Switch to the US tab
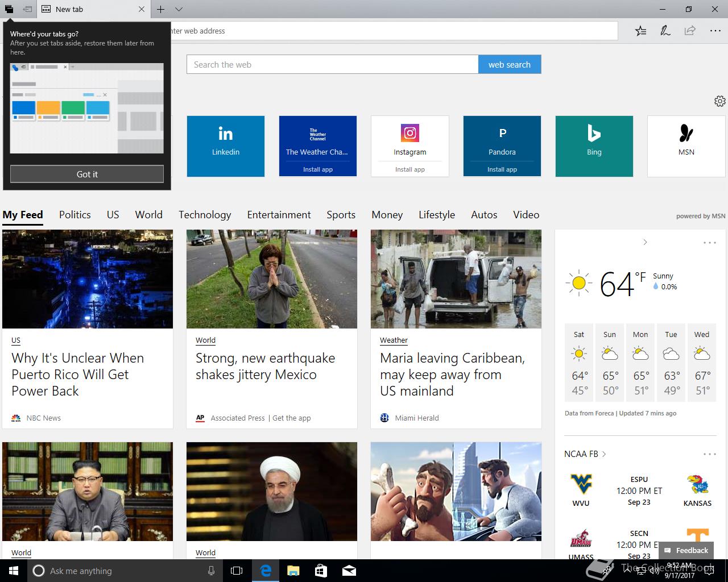 coord(113,215)
